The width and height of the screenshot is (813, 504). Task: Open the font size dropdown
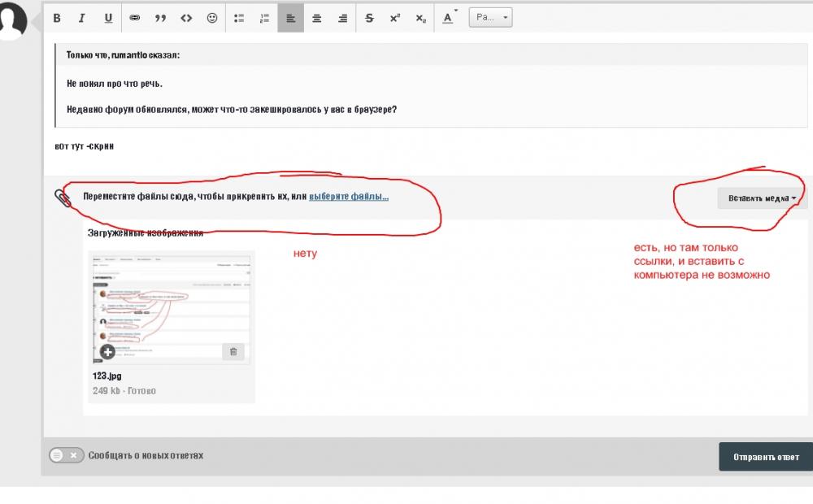click(x=490, y=18)
